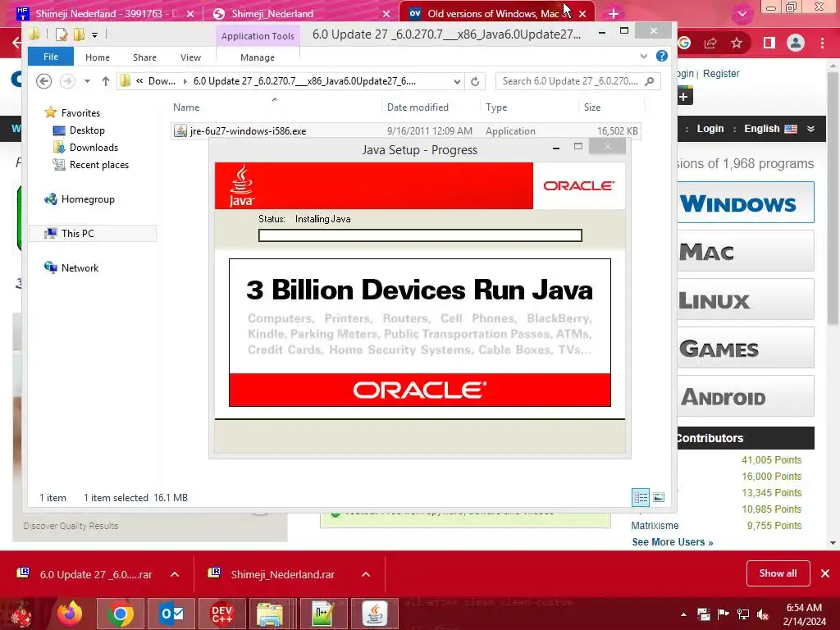The width and height of the screenshot is (840, 630).
Task: Switch to Shimeji_Nederland browser tab
Action: pos(300,14)
